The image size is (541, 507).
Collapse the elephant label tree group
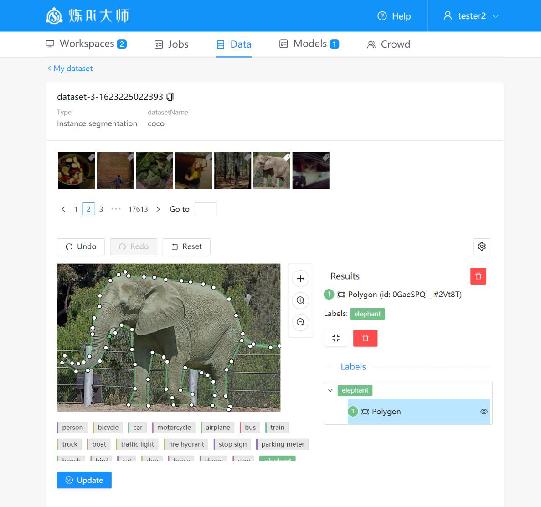[330, 390]
